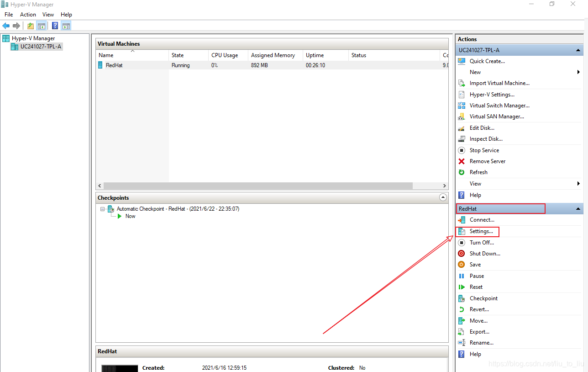
Task: Click the Turn Off icon
Action: 462,243
